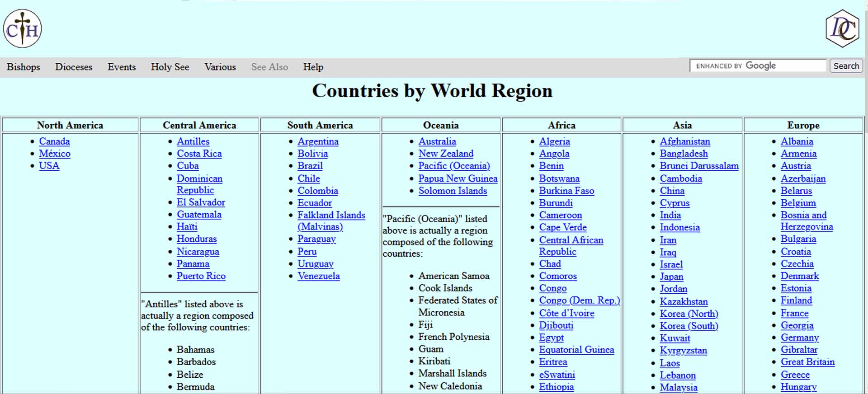Screen dimensions: 868x394
Task: Open the Holy See menu
Action: tap(170, 67)
